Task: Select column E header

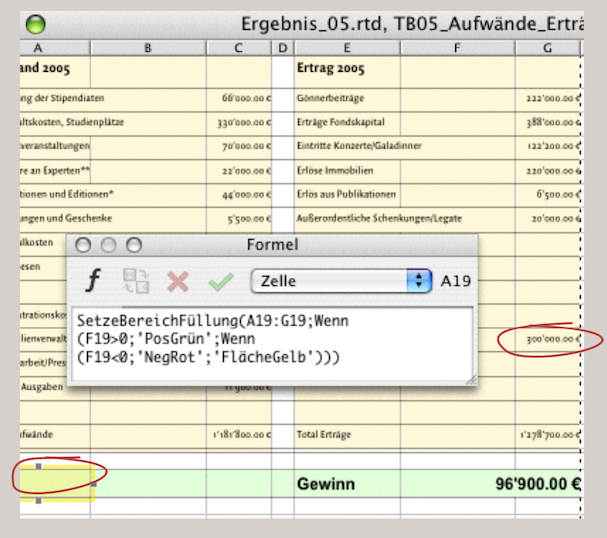Action: pyautogui.click(x=346, y=47)
